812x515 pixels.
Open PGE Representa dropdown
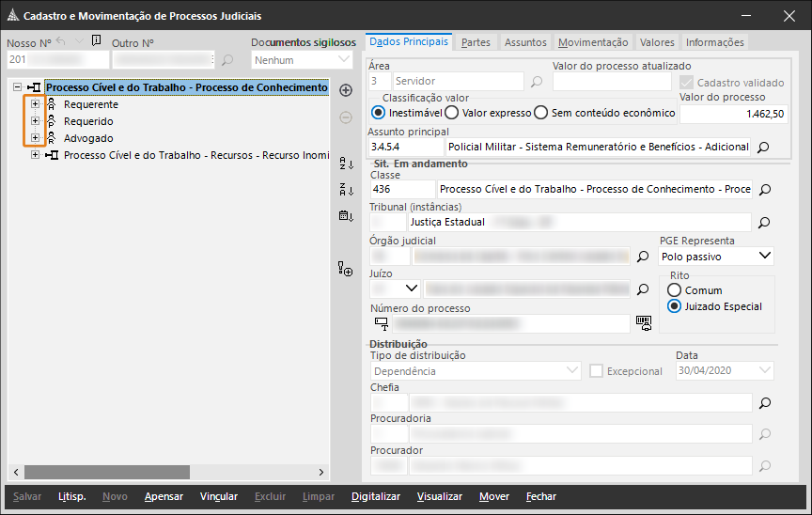click(x=764, y=256)
